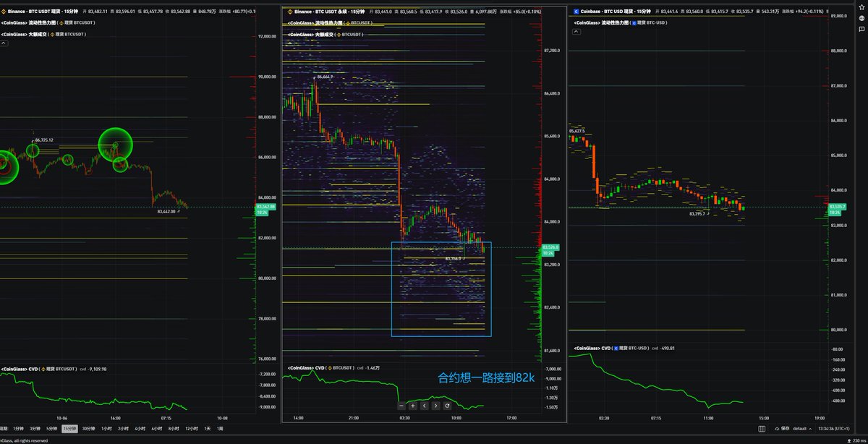This screenshot has height=444, width=868.
Task: Select the 1分钟 timeframe
Action: click(18, 428)
